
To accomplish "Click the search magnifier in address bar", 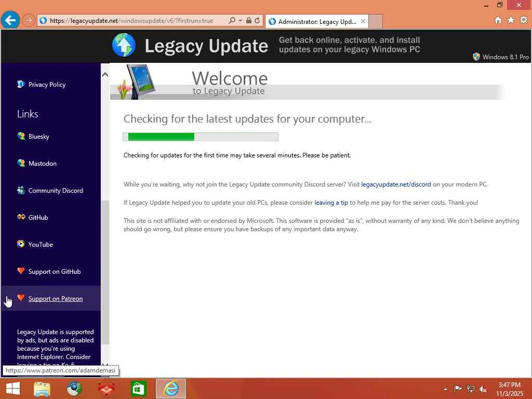I will coord(232,20).
